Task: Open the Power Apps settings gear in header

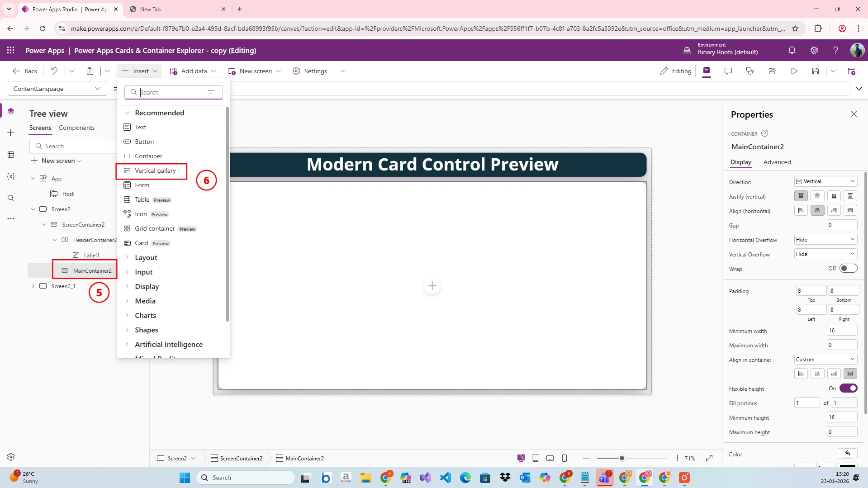Action: point(814,50)
